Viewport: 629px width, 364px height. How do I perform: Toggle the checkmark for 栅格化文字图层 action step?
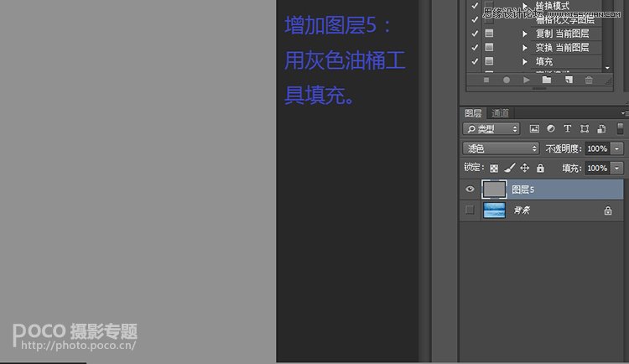(475, 19)
